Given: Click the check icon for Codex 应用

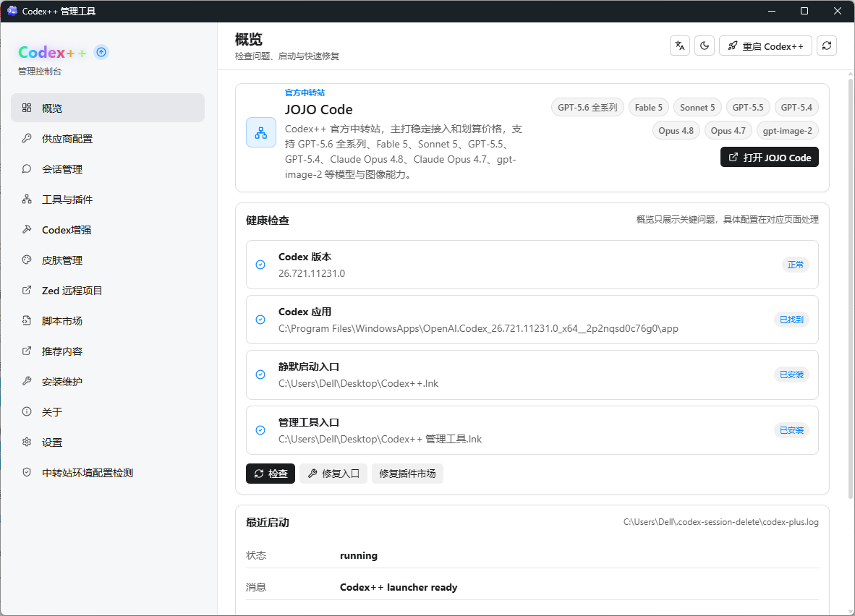Looking at the screenshot, I should pos(260,320).
